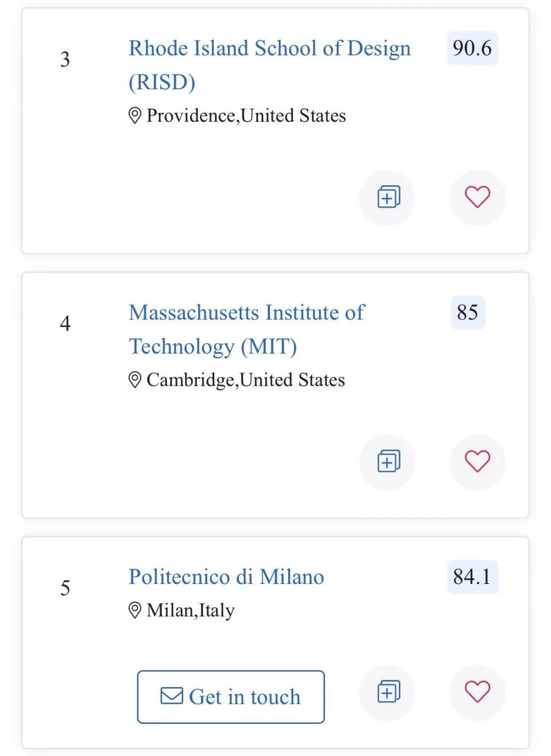
Task: Click the 90.6 score badge
Action: tap(472, 48)
